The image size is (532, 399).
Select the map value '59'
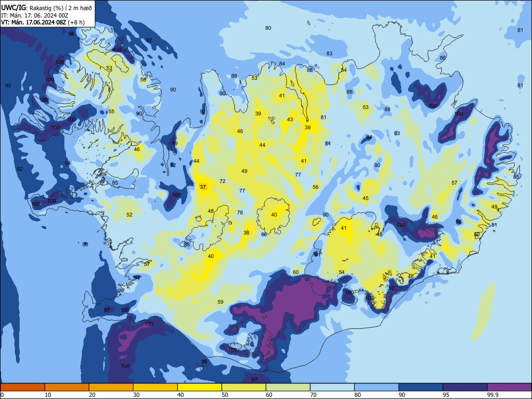(x=220, y=302)
